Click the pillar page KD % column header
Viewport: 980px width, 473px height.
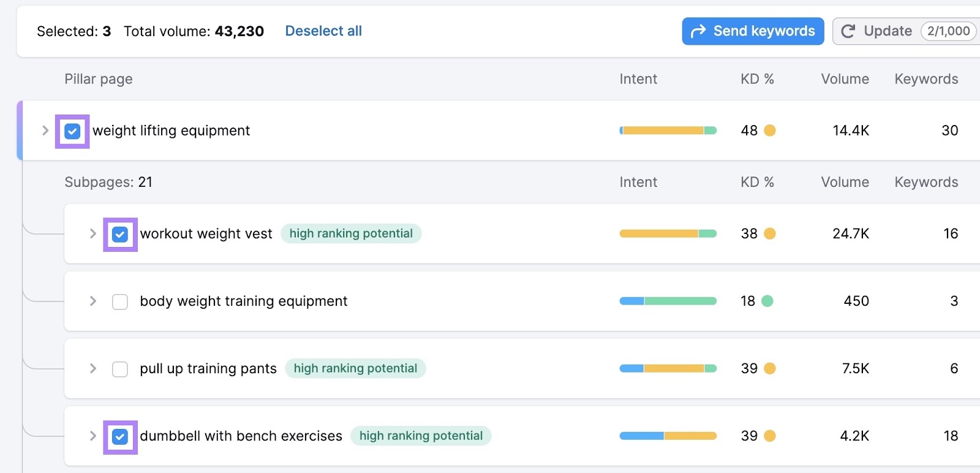click(757, 79)
